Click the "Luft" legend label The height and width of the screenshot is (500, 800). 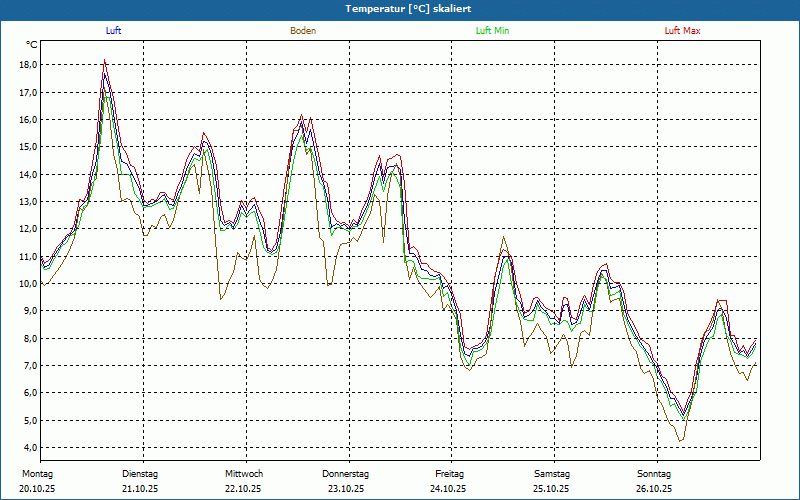(114, 31)
